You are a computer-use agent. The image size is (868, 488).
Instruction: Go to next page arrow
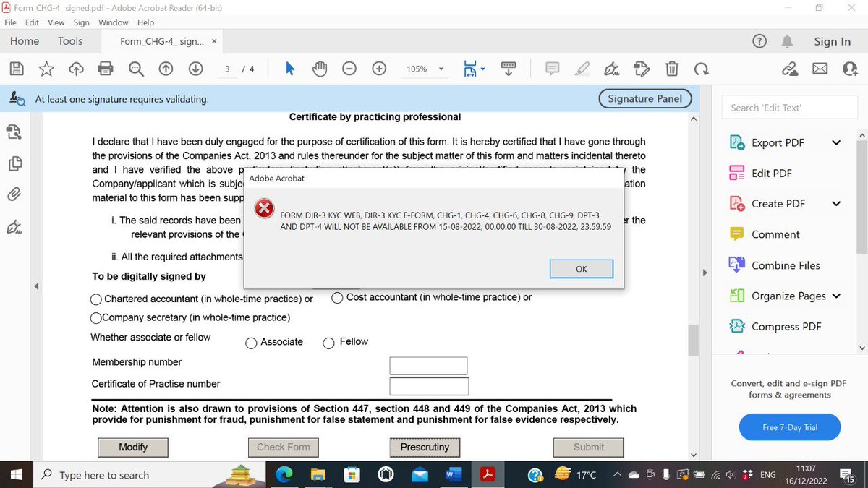pos(195,69)
